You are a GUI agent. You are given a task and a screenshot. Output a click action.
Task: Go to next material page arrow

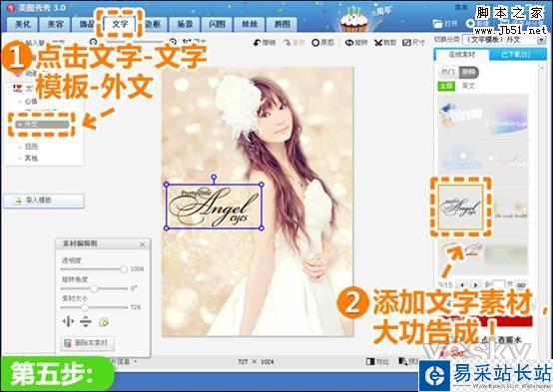click(475, 284)
